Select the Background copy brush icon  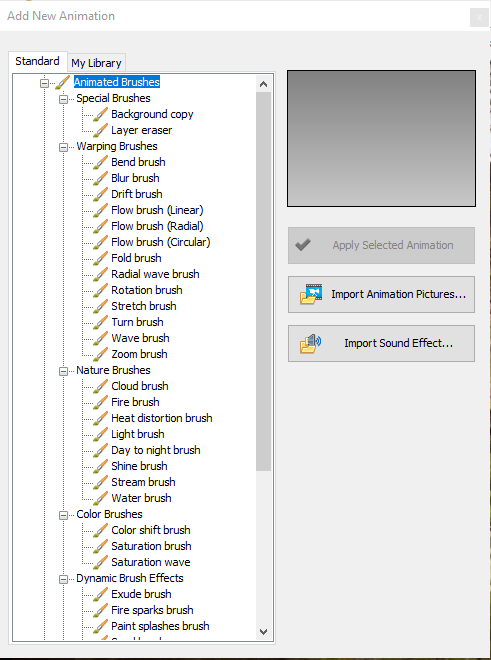coord(100,114)
